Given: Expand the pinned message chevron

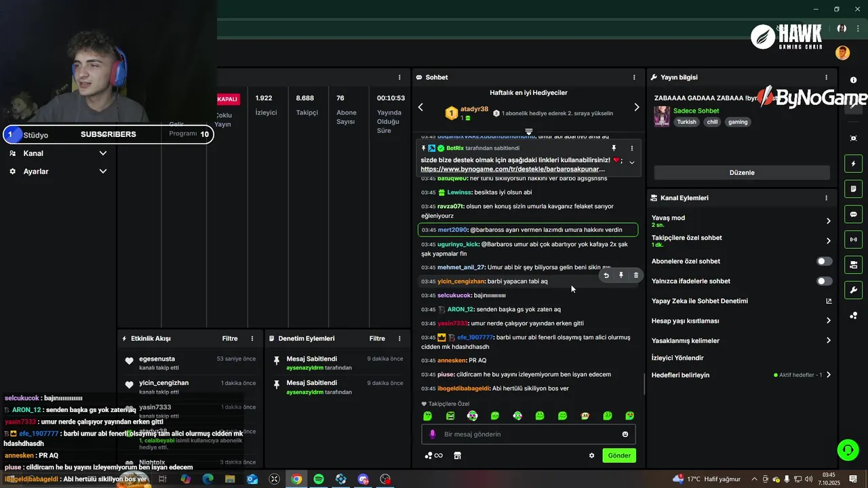Looking at the screenshot, I should (x=632, y=163).
